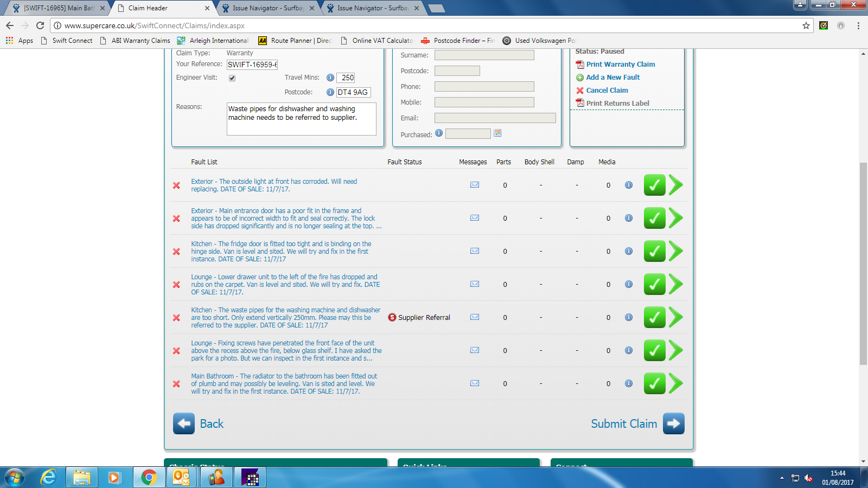Screen dimensions: 868x488
Task: Open messages envelope for waste pipes fault
Action: [x=475, y=317]
